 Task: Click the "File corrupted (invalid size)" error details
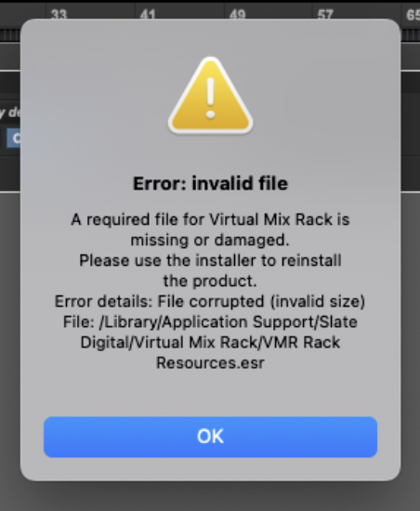pos(261,301)
